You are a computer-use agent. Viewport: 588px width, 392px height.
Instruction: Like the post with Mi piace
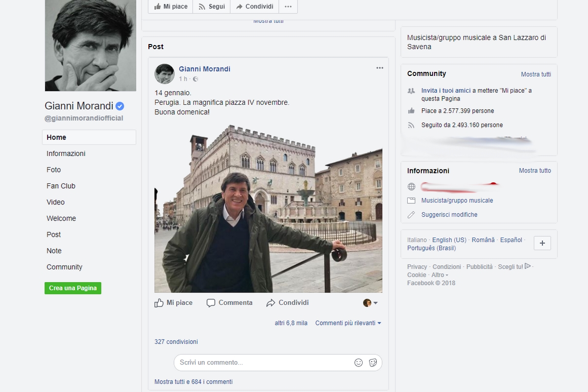point(174,303)
